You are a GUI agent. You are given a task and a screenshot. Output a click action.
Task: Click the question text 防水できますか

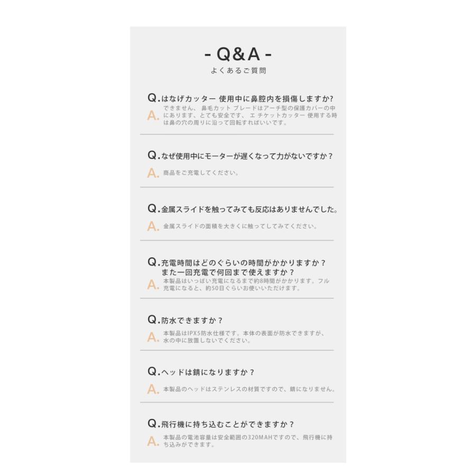click(x=192, y=321)
